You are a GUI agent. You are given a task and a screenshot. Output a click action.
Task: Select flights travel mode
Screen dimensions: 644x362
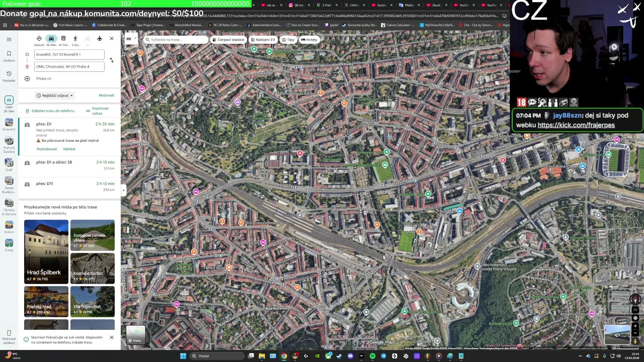100,39
